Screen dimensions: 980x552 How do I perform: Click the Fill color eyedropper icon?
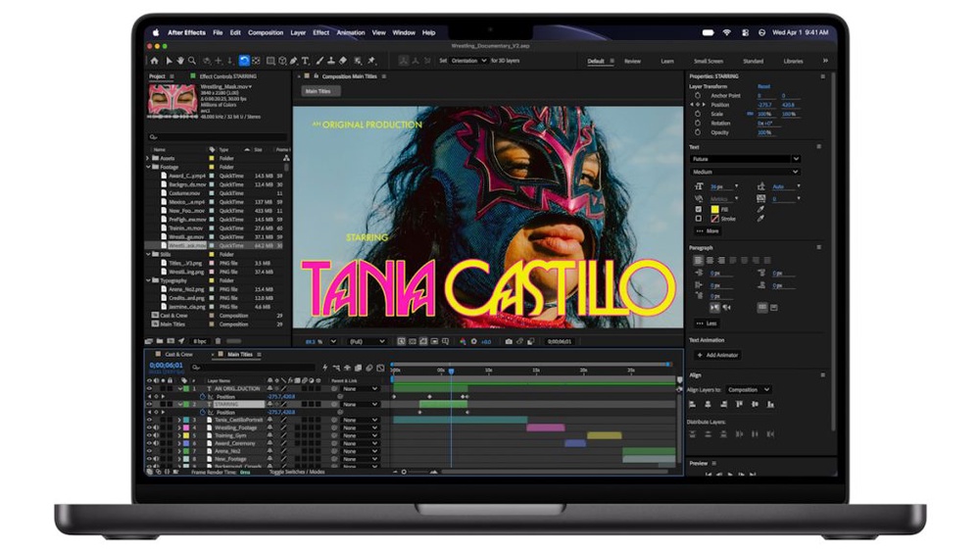click(x=760, y=209)
